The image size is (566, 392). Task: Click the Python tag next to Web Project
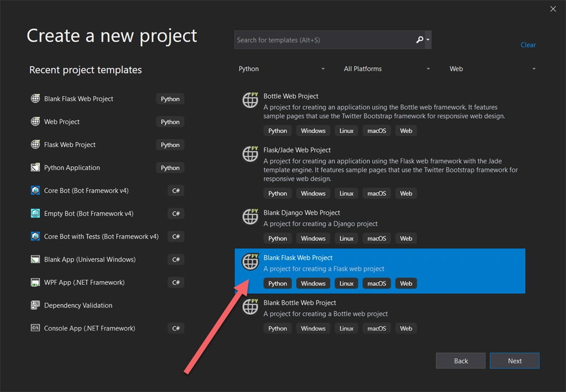point(170,122)
